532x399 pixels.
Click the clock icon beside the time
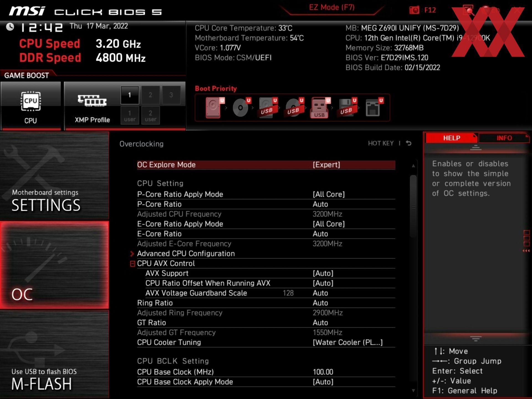[10, 27]
